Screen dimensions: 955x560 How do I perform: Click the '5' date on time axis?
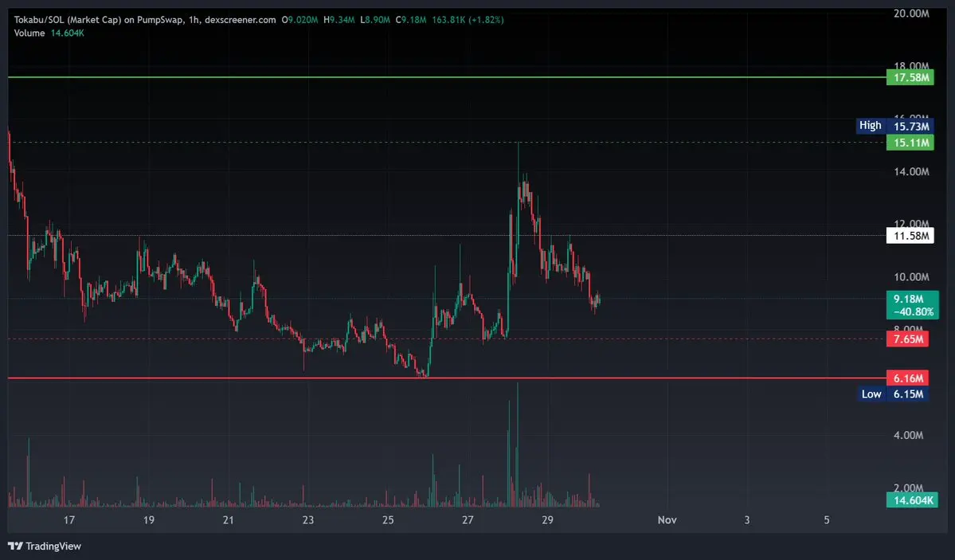tap(827, 520)
